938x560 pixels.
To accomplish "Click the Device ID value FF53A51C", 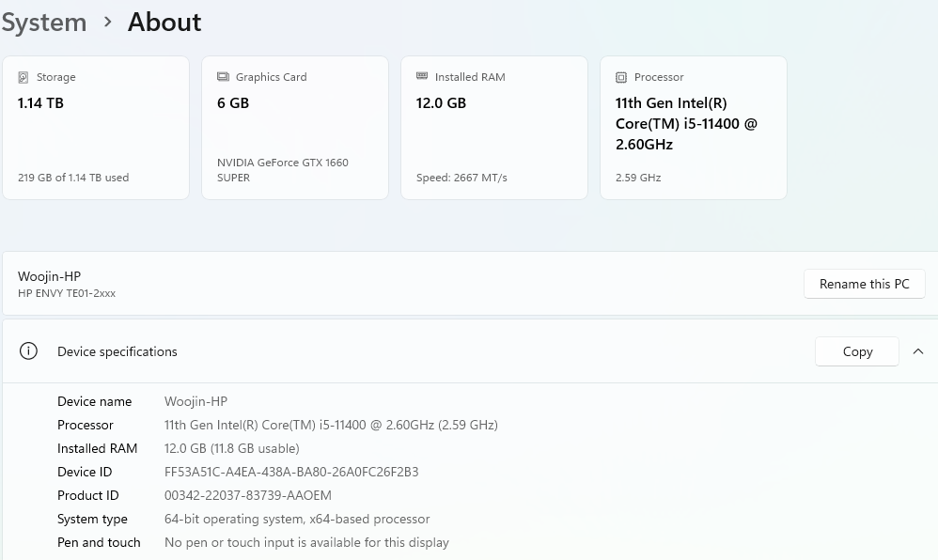I will click(x=291, y=472).
